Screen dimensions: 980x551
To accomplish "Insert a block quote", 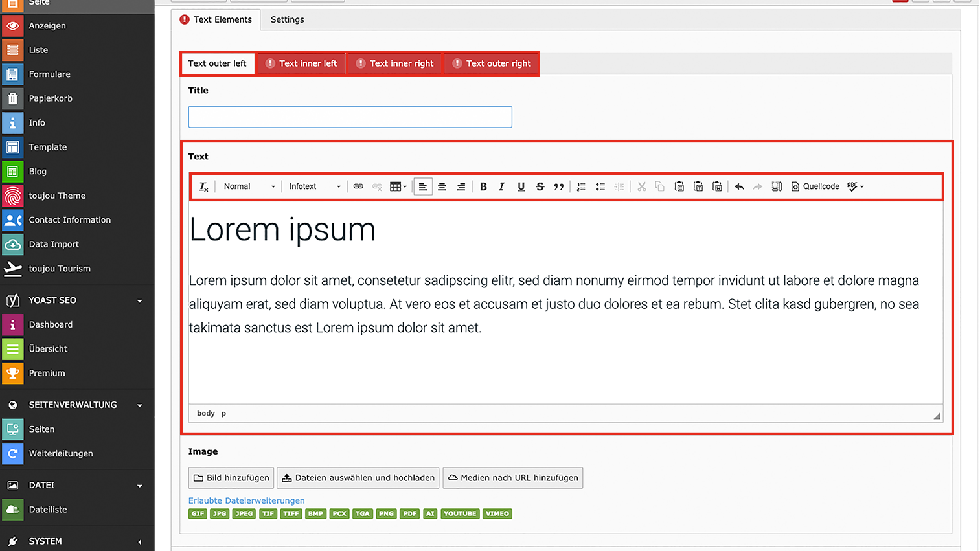I will point(558,186).
